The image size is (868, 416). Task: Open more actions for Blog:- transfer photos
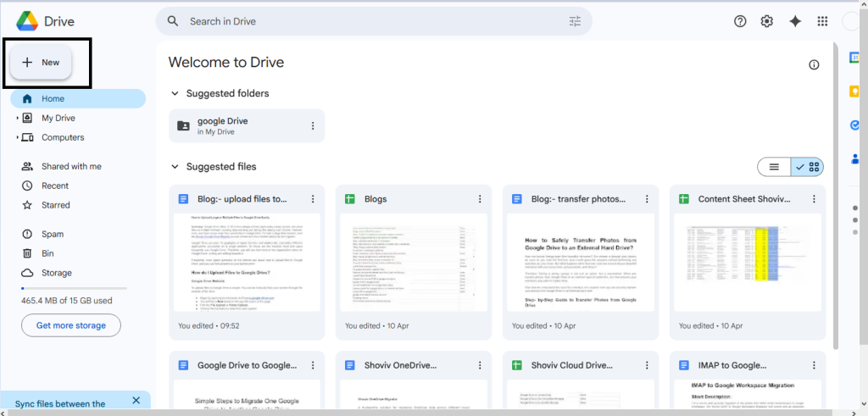pyautogui.click(x=647, y=199)
